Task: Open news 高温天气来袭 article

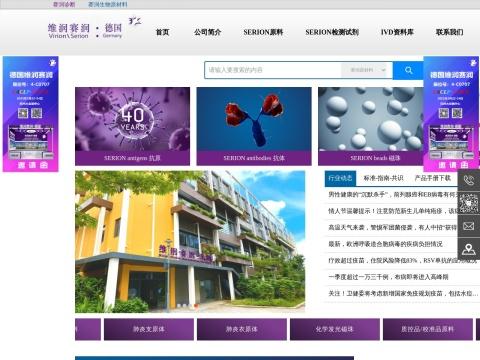Action: tap(393, 227)
